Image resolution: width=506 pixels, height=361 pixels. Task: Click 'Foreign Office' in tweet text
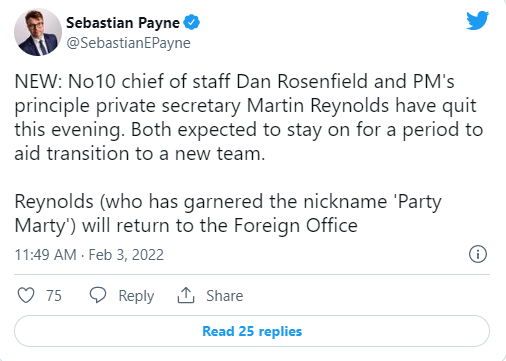[295, 226]
